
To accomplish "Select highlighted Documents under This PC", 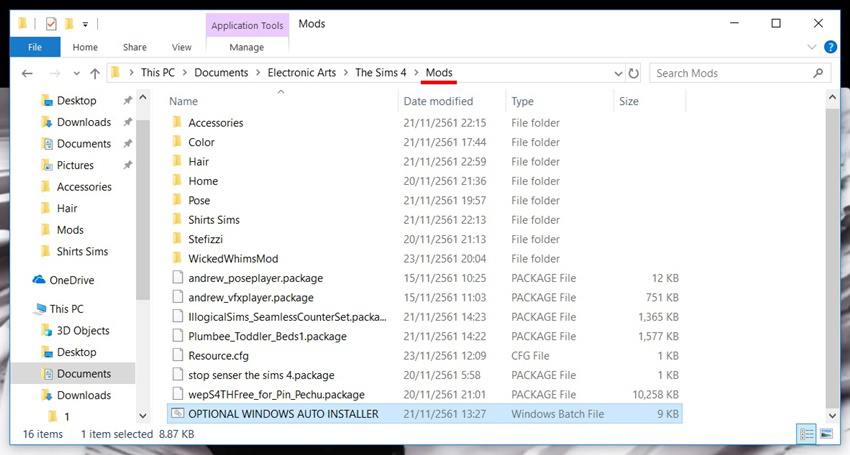I will point(73,374).
